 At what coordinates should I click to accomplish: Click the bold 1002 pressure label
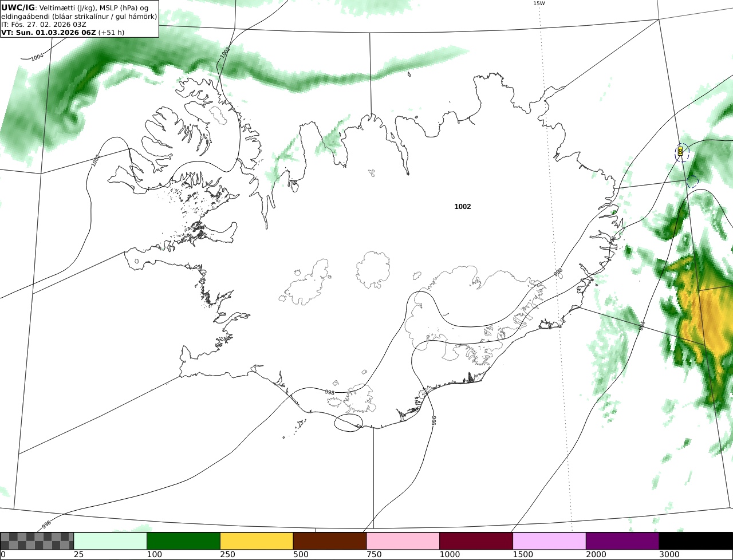(x=463, y=206)
